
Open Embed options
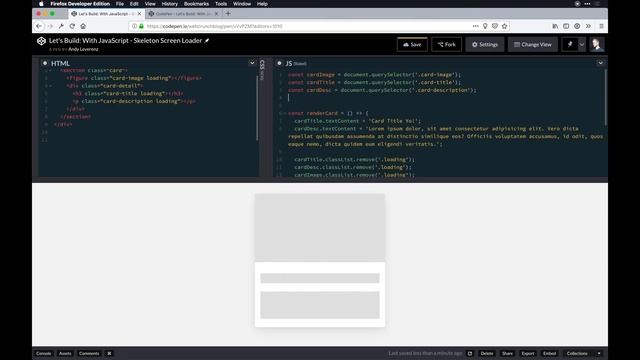[549, 353]
